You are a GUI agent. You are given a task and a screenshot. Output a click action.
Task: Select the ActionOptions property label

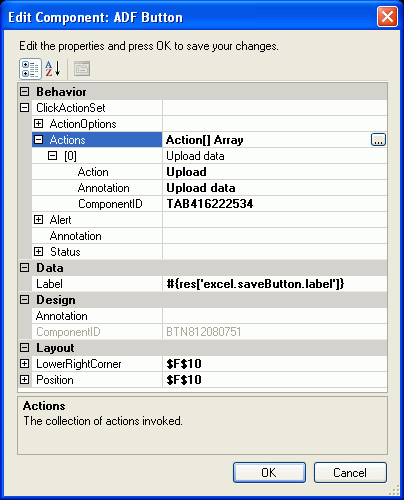click(83, 124)
